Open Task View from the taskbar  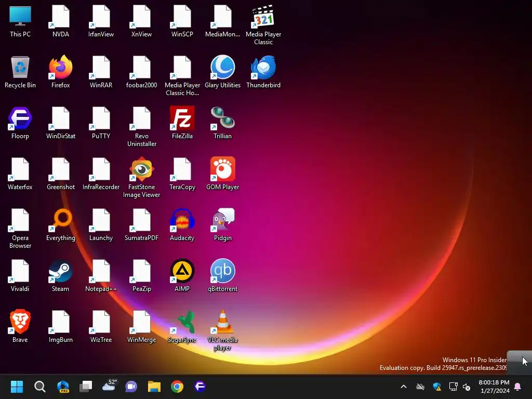tap(86, 387)
